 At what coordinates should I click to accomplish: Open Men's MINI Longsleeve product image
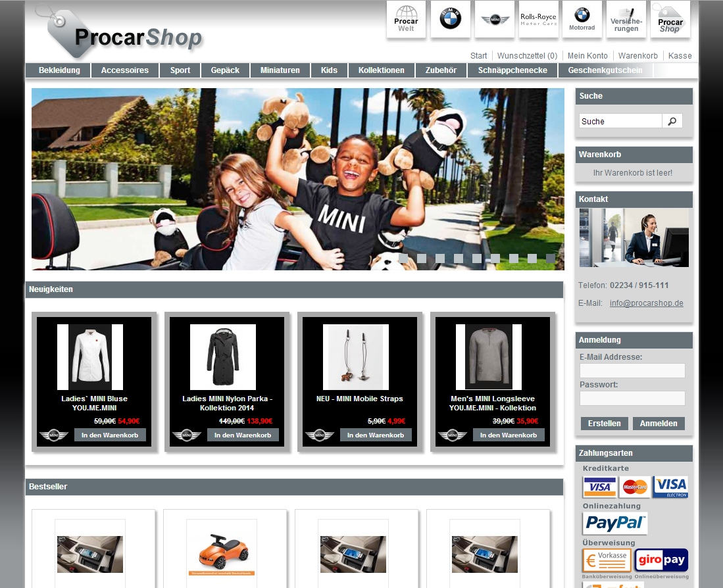(x=488, y=357)
